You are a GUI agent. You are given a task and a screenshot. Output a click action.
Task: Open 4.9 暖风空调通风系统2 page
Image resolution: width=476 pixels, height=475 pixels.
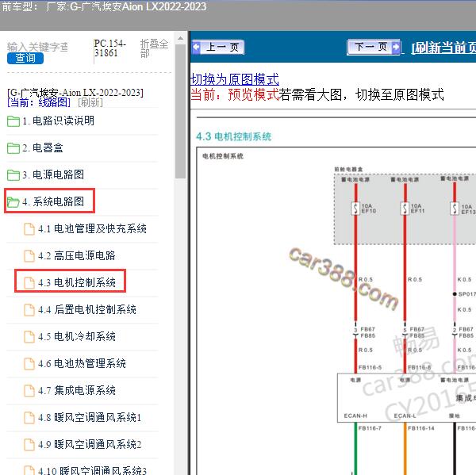point(90,445)
